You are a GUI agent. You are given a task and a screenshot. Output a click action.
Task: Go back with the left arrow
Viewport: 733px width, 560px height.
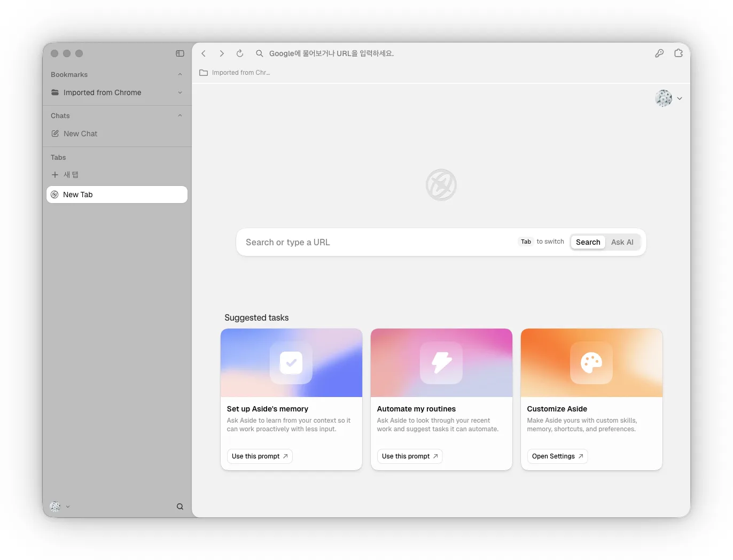coord(204,53)
